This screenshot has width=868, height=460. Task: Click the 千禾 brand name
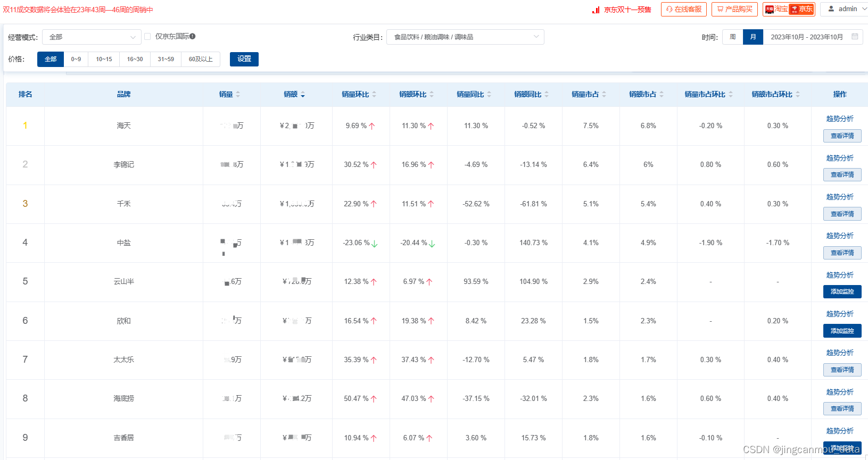pos(124,204)
